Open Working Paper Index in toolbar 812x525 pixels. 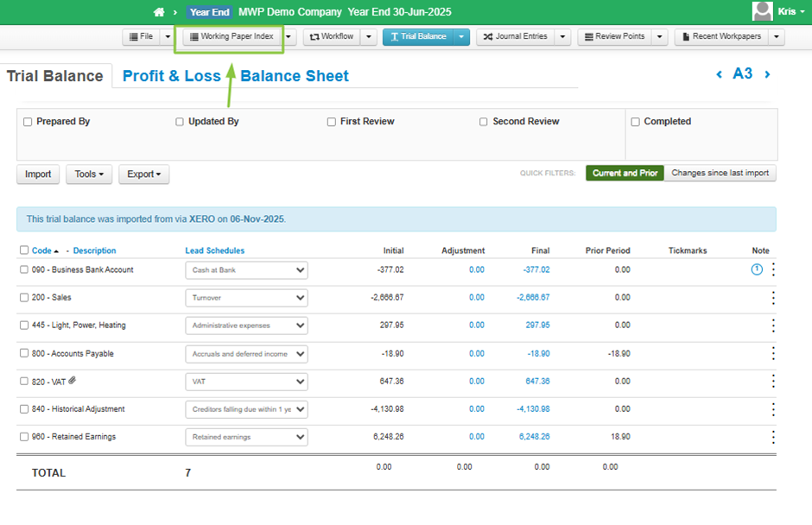231,37
